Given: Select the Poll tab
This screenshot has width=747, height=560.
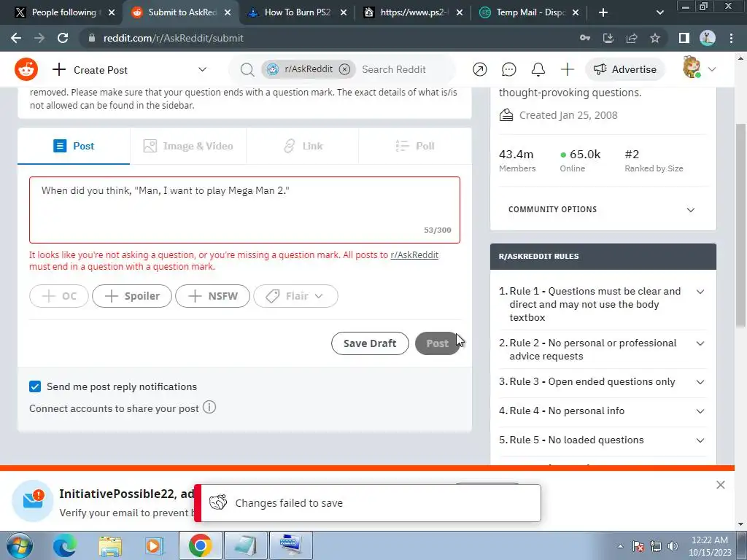Looking at the screenshot, I should coord(415,146).
